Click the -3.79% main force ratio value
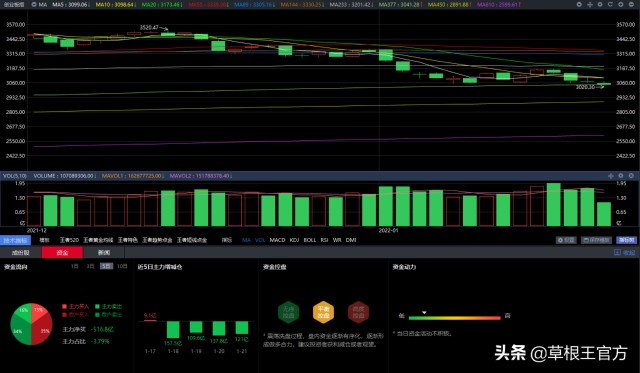Screen dimensions: 640x373 [x=100, y=342]
